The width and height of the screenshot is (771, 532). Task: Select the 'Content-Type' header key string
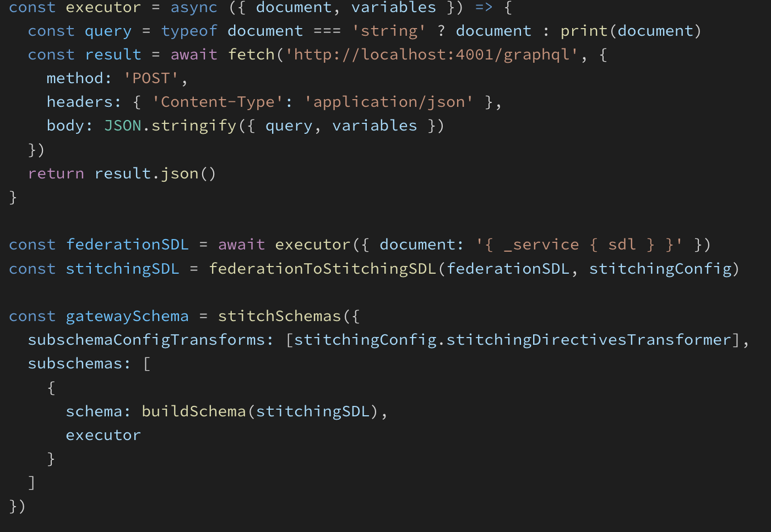pyautogui.click(x=218, y=102)
